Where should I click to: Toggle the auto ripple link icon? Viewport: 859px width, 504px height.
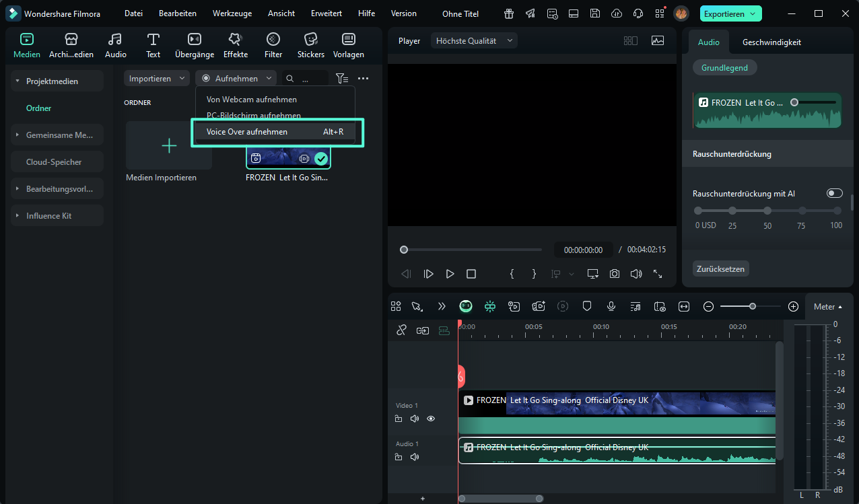point(423,330)
